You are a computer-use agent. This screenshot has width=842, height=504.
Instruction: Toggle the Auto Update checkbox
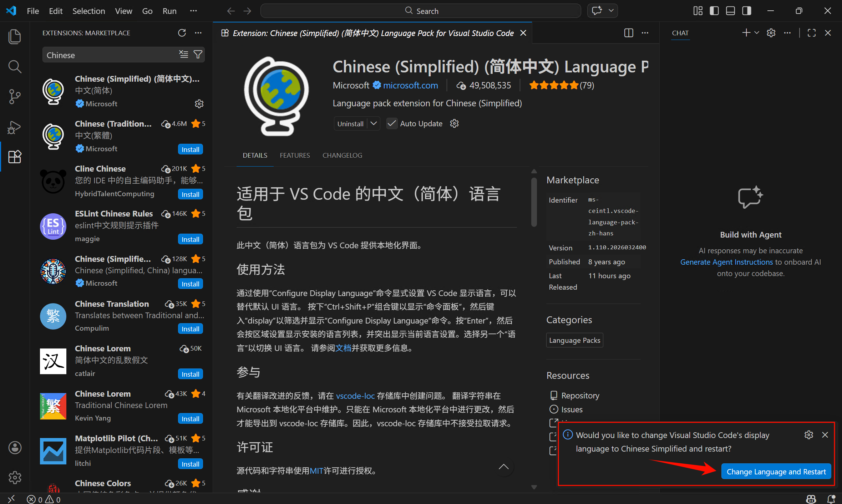(x=392, y=123)
